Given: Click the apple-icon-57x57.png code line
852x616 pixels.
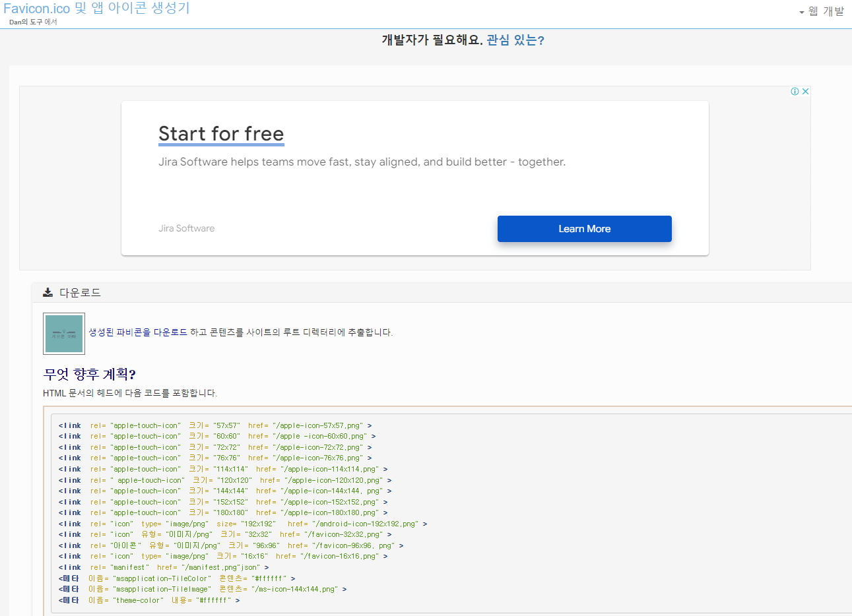Looking at the screenshot, I should coord(215,425).
